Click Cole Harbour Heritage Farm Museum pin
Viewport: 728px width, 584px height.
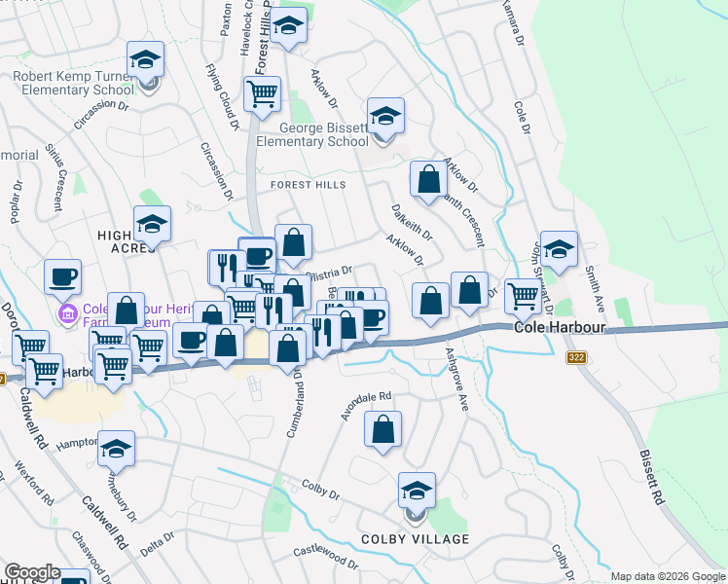[68, 314]
